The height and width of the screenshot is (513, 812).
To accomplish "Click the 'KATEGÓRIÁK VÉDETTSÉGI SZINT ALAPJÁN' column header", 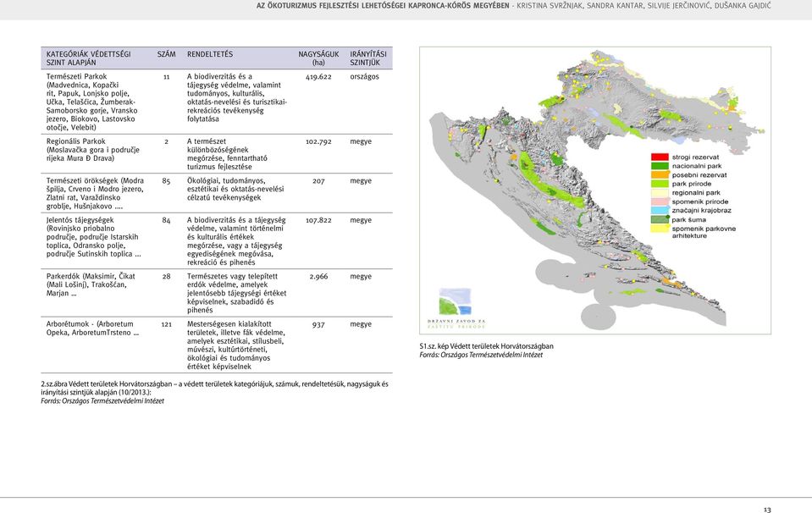I will pos(89,58).
